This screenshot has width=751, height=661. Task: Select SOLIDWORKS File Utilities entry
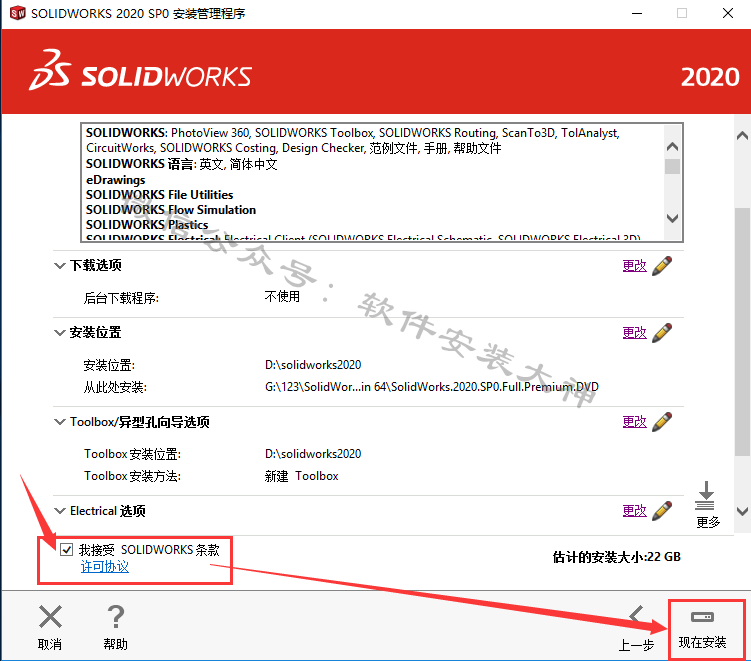pos(159,195)
